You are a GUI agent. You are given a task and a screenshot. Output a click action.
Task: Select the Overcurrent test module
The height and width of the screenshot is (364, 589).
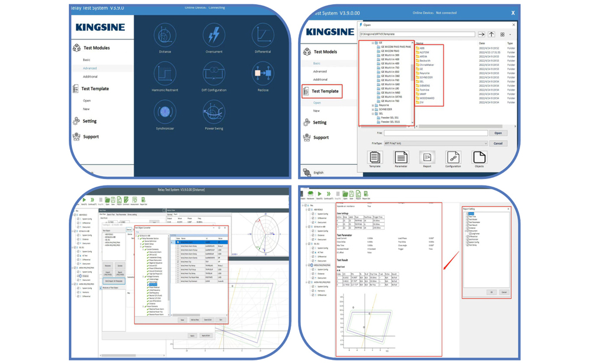click(213, 35)
